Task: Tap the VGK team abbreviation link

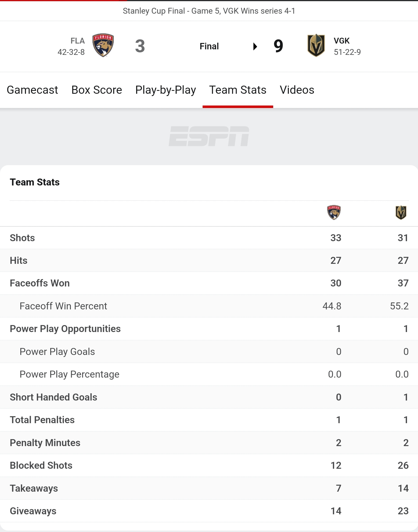Action: pos(342,41)
